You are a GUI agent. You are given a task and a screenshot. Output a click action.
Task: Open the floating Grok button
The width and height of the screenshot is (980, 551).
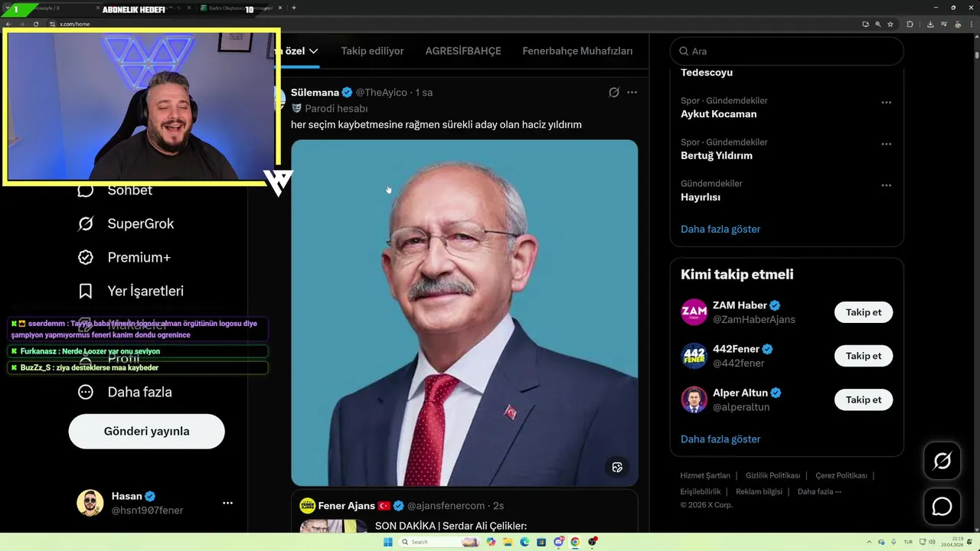pos(942,461)
